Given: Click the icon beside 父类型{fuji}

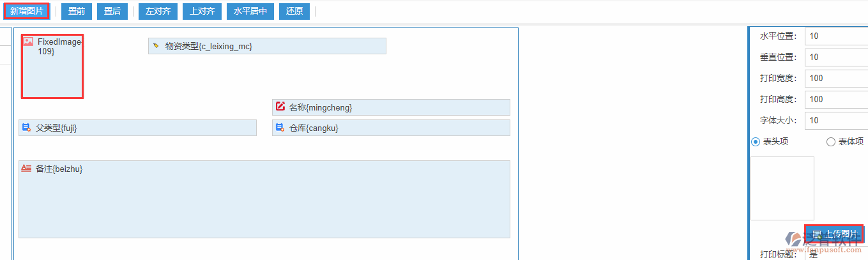Looking at the screenshot, I should coord(26,128).
